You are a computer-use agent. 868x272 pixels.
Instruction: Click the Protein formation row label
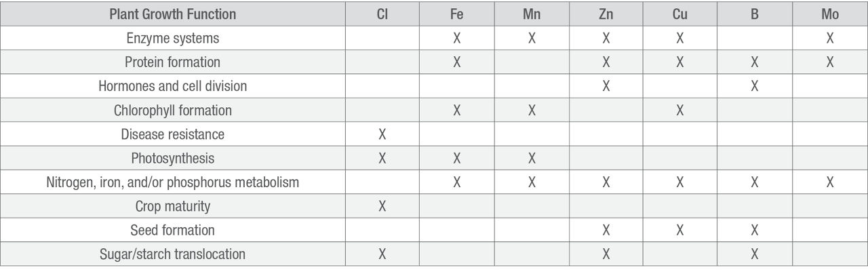point(172,62)
